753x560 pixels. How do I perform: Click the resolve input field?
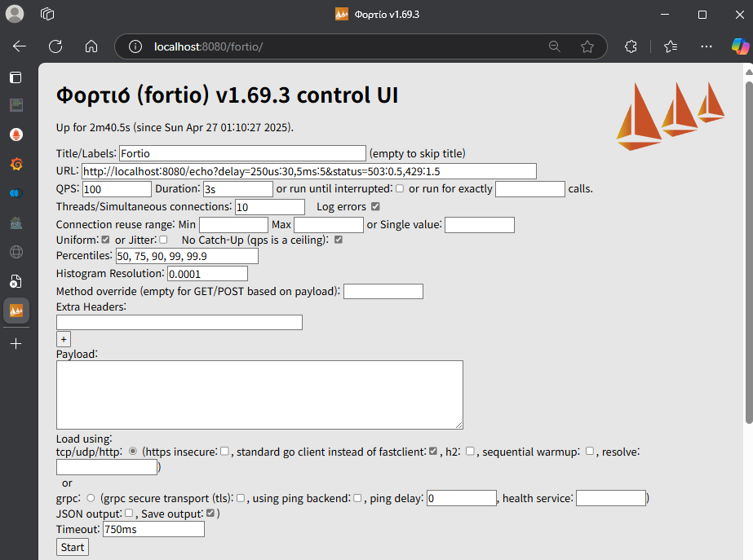pyautogui.click(x=107, y=467)
